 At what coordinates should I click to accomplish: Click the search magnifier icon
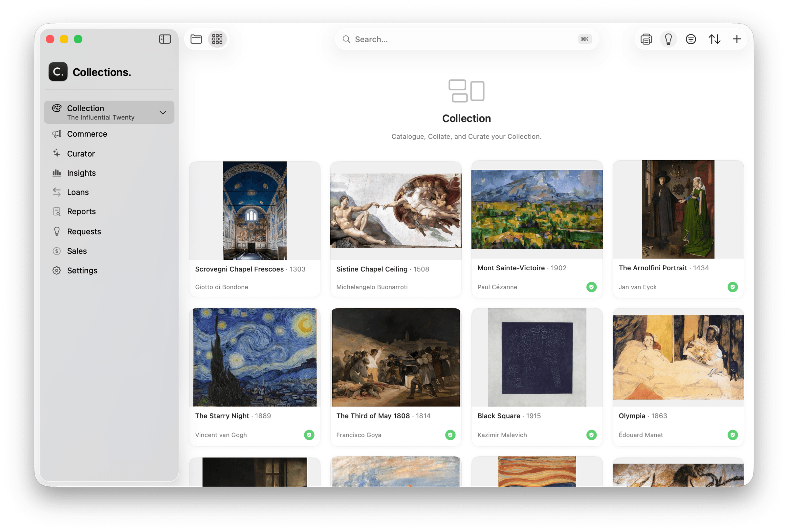click(x=346, y=39)
